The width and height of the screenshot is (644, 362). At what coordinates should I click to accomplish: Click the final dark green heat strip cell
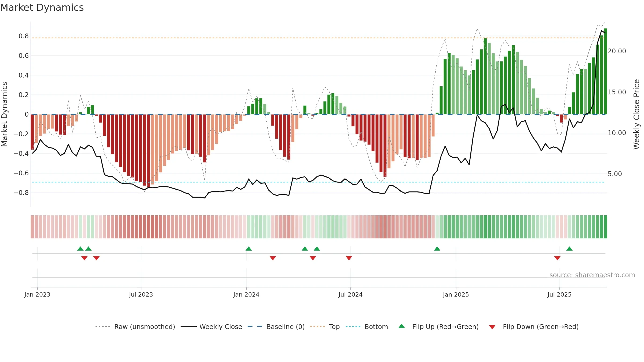click(x=605, y=227)
